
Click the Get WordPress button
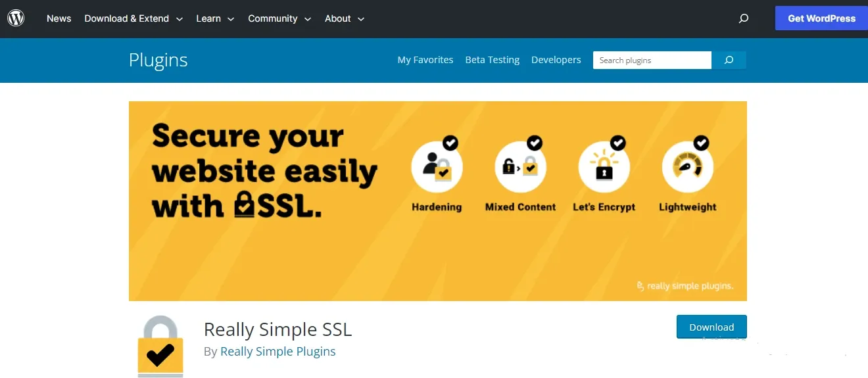(821, 18)
